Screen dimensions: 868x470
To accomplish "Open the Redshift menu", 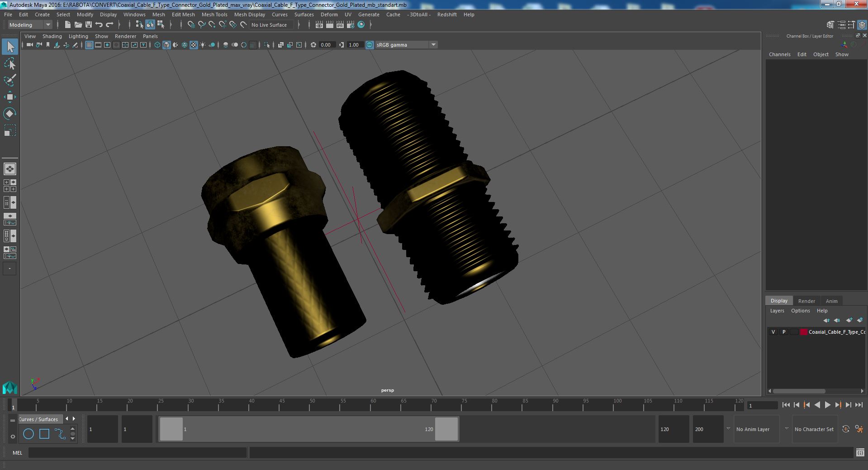I will coord(447,14).
